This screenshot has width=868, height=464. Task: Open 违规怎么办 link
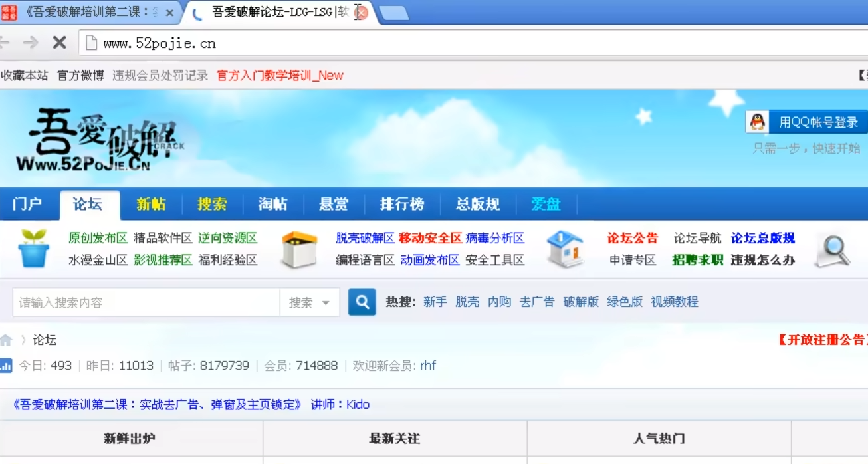763,260
